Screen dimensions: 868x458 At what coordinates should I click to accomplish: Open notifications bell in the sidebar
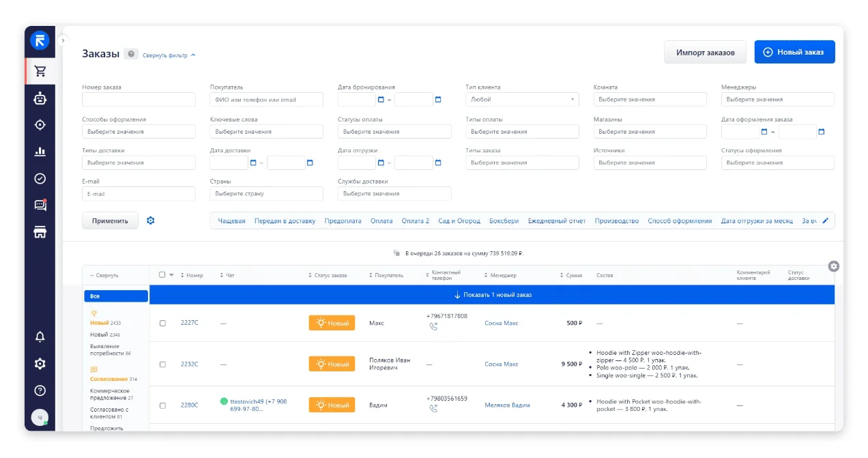click(40, 337)
